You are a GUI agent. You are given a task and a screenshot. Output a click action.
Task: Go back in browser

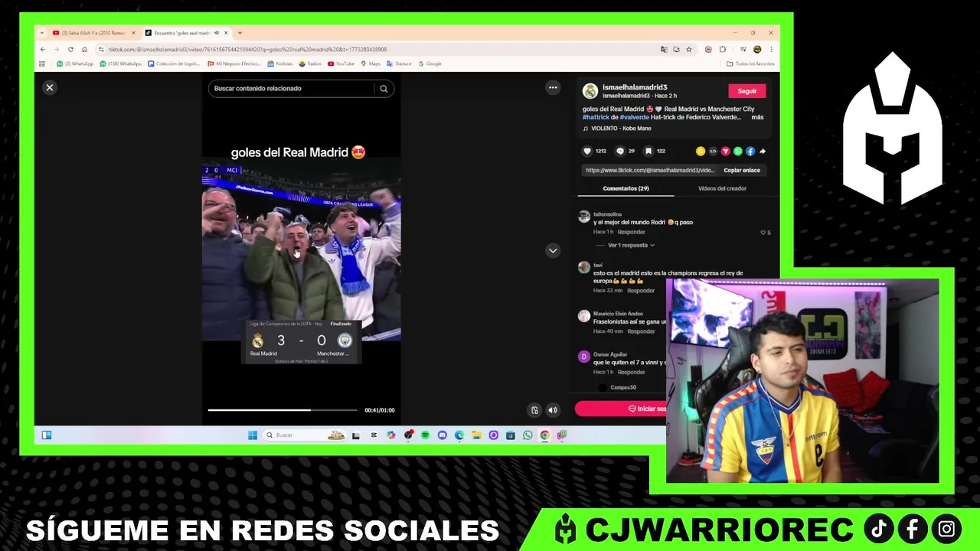43,50
